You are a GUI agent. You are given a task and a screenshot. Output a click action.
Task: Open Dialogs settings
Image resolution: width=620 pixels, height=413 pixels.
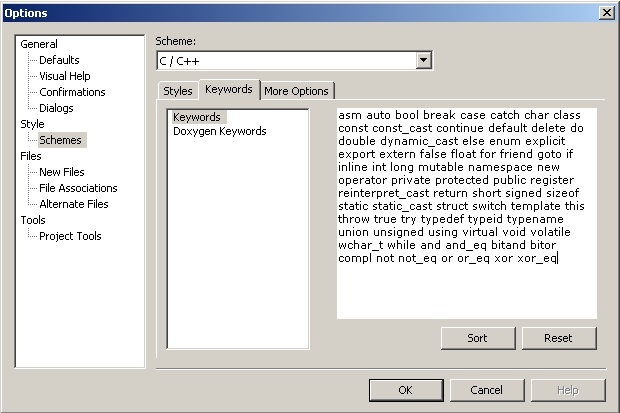pos(56,108)
